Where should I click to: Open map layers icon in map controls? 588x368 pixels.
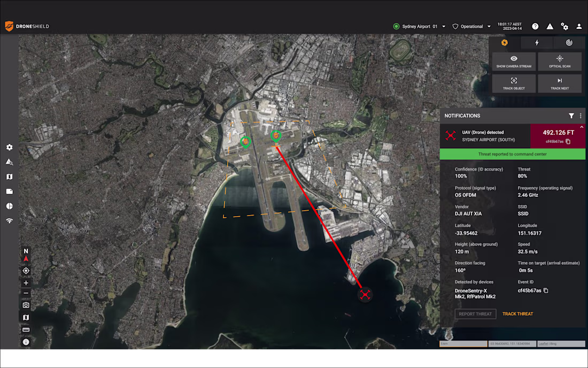(26, 317)
